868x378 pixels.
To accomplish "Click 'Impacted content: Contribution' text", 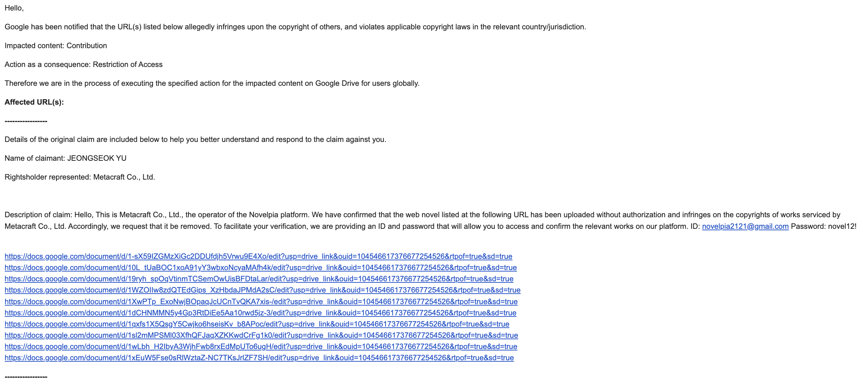I will pos(56,46).
